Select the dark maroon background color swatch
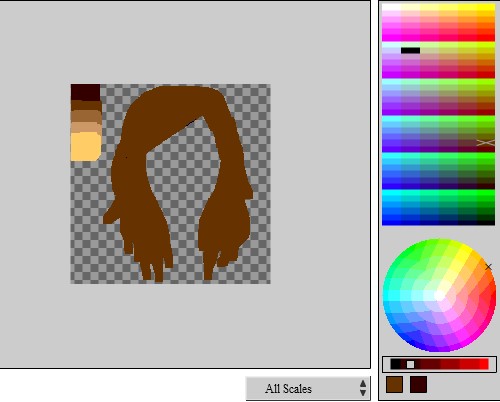The image size is (500, 402). [418, 385]
